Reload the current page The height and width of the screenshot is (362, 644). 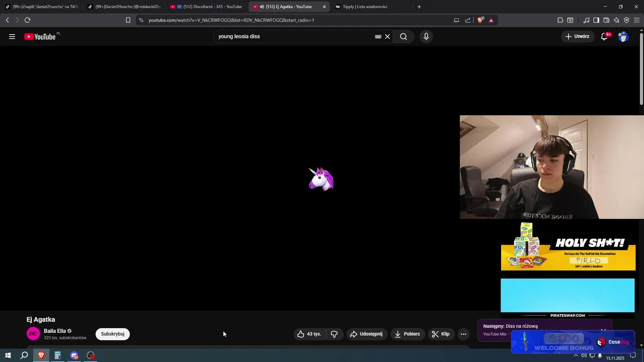pyautogui.click(x=27, y=20)
